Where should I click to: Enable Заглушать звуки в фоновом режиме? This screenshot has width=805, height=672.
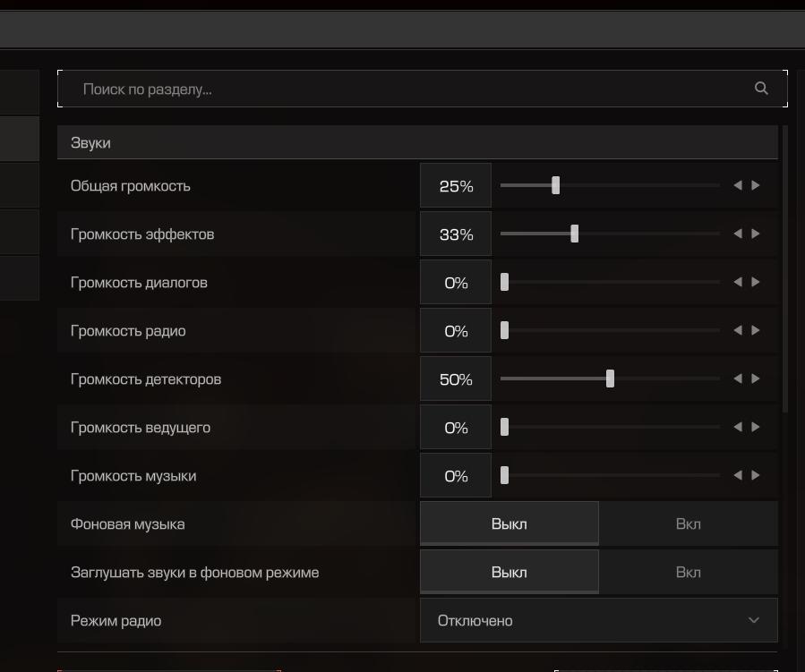(688, 573)
